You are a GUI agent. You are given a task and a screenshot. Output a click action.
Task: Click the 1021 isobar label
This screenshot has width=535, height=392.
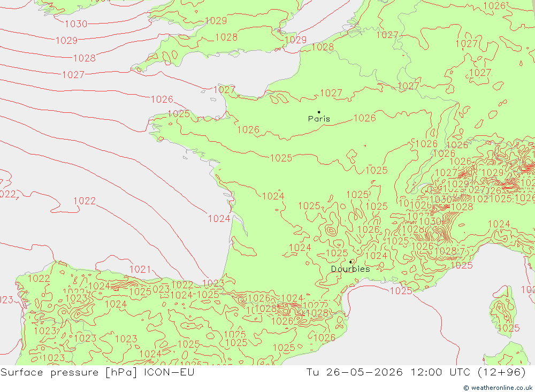click(x=140, y=269)
